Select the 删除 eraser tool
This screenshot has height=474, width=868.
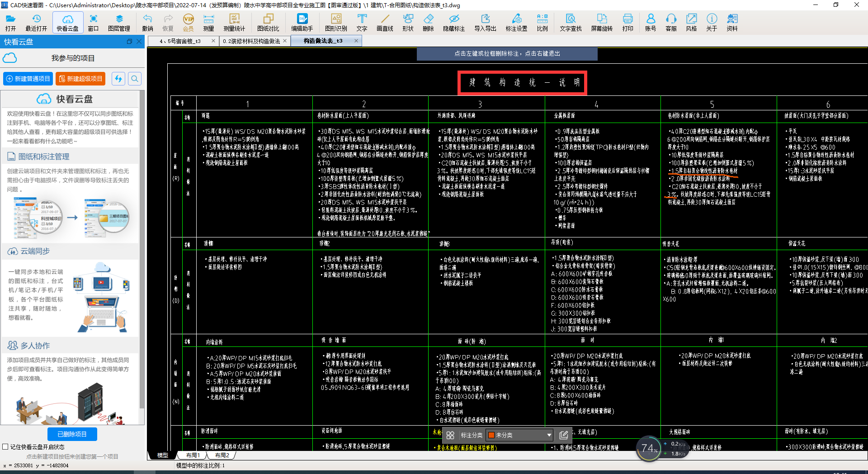click(428, 22)
